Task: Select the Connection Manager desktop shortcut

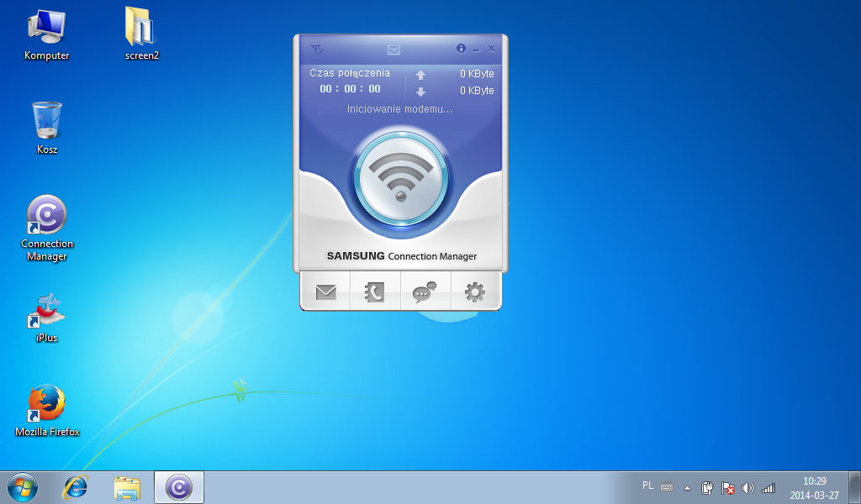Action: click(47, 228)
